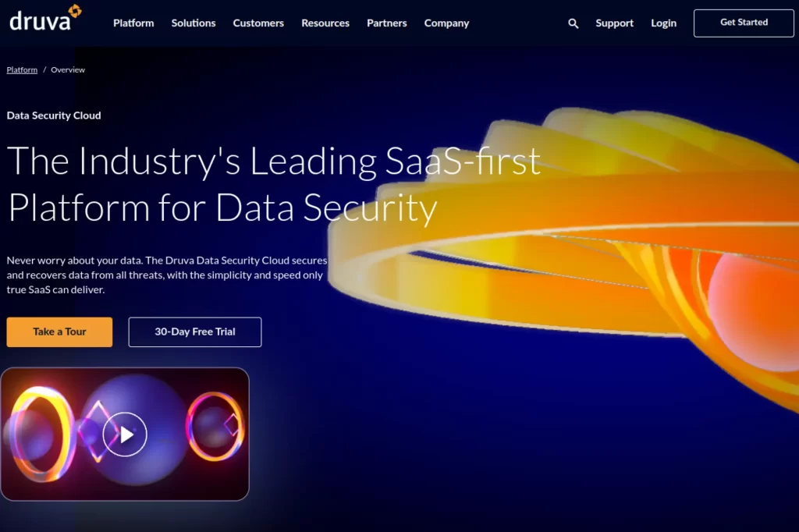Open the Support menu item
The image size is (799, 532).
click(614, 23)
